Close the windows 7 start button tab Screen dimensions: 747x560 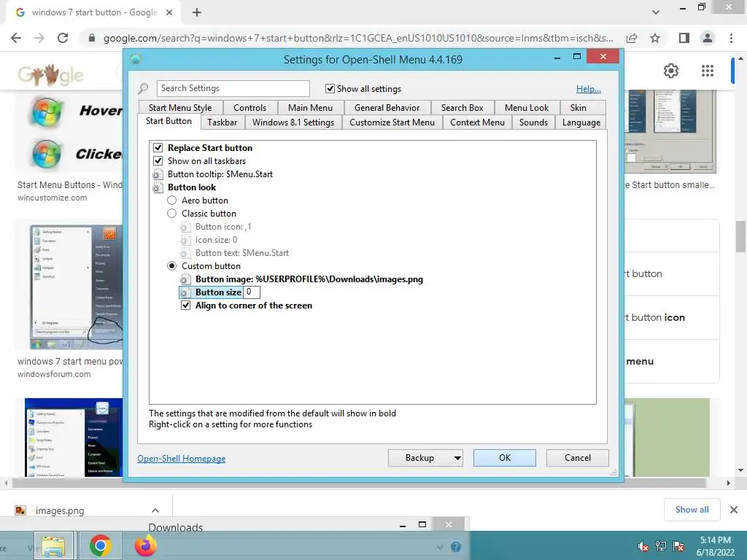pyautogui.click(x=169, y=12)
